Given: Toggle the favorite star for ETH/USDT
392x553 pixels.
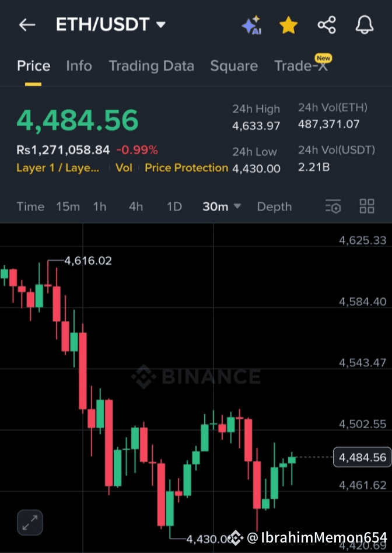Looking at the screenshot, I should (x=288, y=25).
